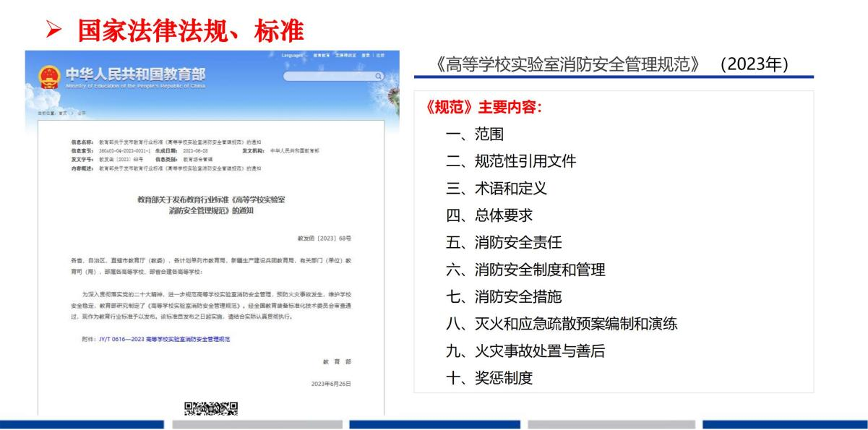The width and height of the screenshot is (868, 430).
Task: Click the 《高等学校实验室消防安全管理规范》 heading
Action: tap(570, 64)
